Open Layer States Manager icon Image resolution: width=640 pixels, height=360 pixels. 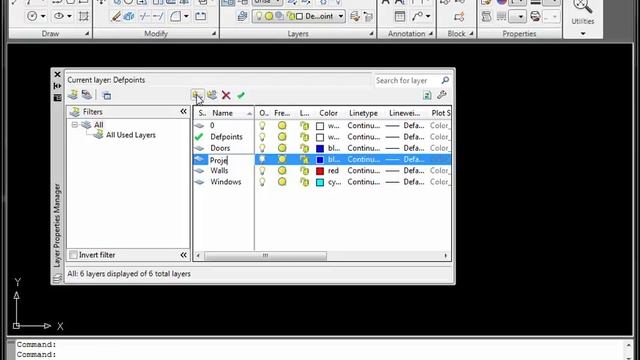coord(107,96)
